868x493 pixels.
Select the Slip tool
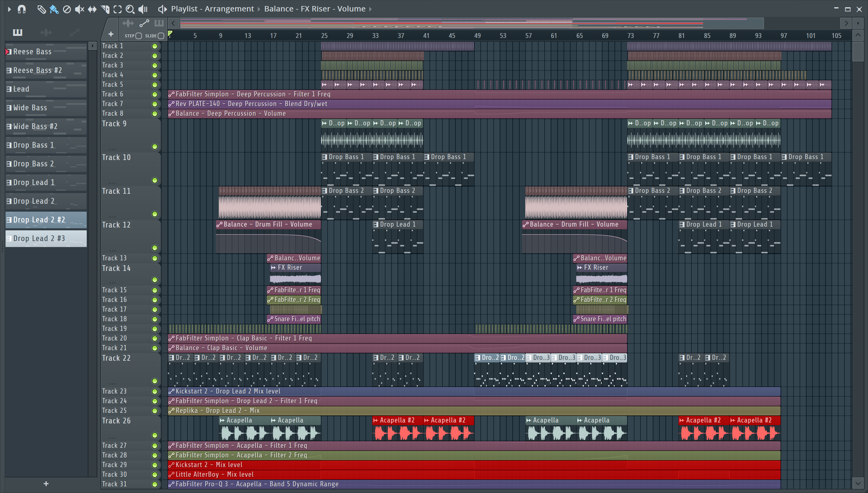92,9
